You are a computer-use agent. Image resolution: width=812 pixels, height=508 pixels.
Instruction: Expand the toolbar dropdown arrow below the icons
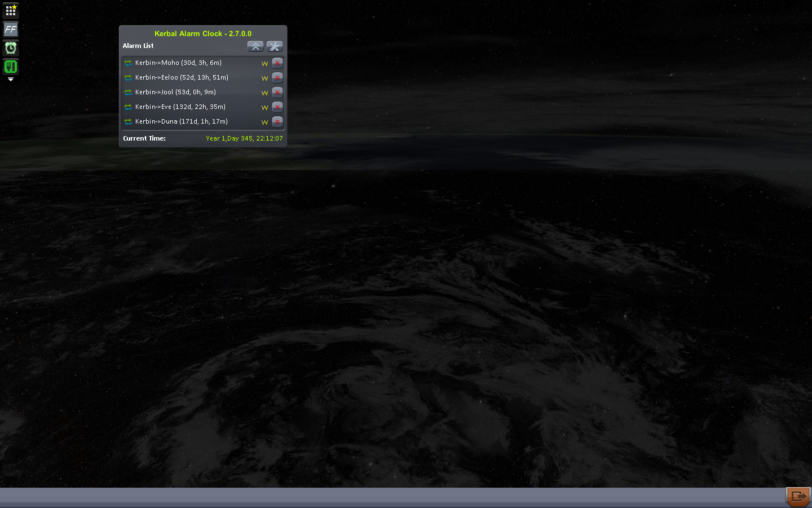pyautogui.click(x=11, y=80)
